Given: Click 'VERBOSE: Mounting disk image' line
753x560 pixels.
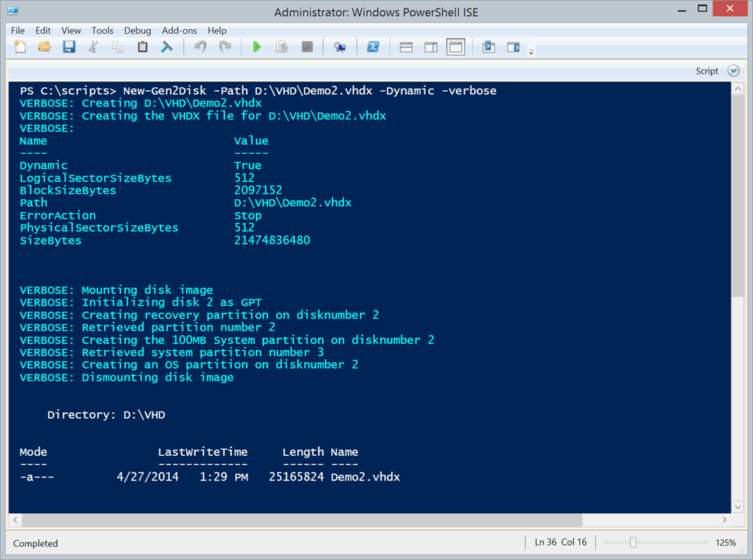Looking at the screenshot, I should (116, 290).
